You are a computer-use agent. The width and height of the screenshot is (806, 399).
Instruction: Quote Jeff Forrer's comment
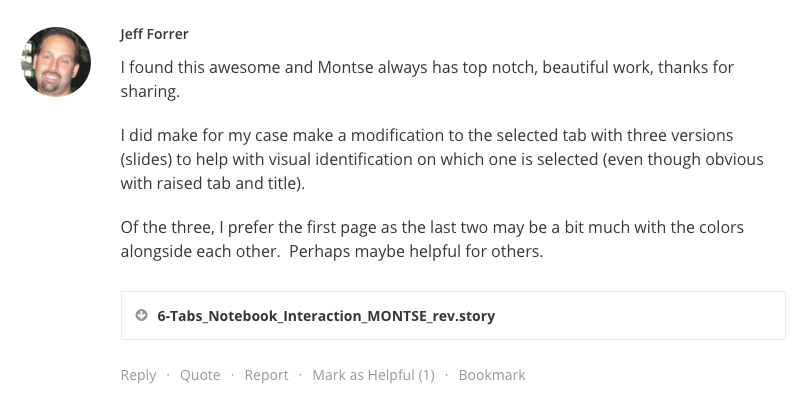click(200, 375)
